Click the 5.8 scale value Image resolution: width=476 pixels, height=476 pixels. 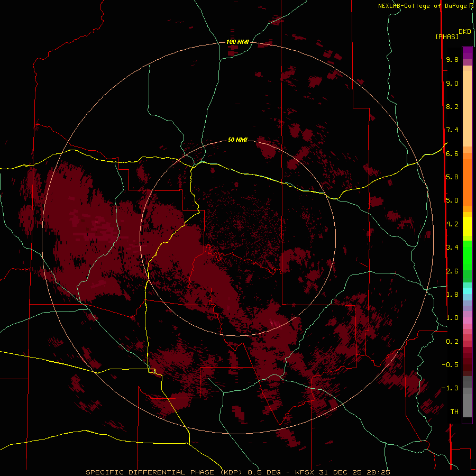pyautogui.click(x=452, y=177)
